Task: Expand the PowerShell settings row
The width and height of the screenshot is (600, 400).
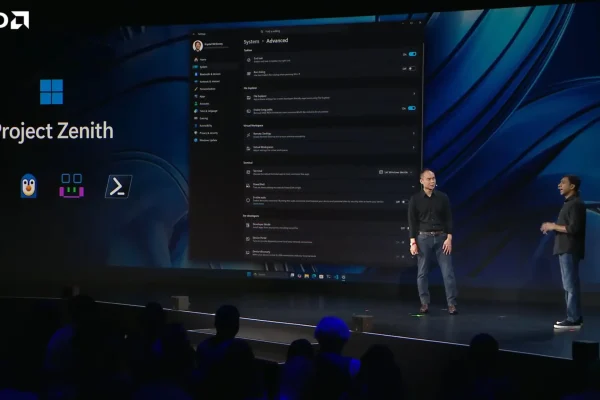Action: coord(330,186)
